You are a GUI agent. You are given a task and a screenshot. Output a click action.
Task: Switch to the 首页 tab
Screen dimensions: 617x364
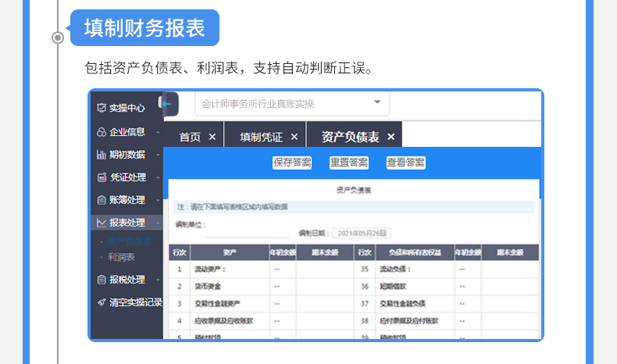pyautogui.click(x=190, y=137)
